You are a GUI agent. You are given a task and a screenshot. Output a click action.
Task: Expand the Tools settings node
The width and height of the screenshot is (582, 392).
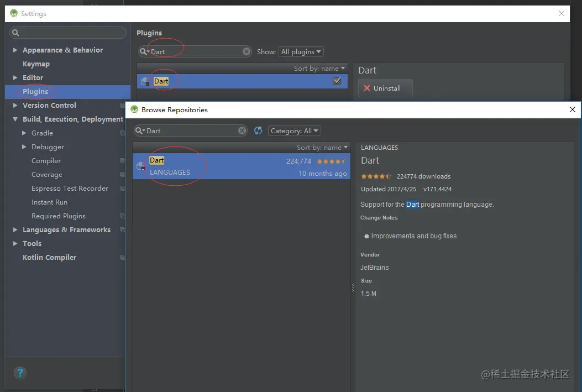pos(15,243)
